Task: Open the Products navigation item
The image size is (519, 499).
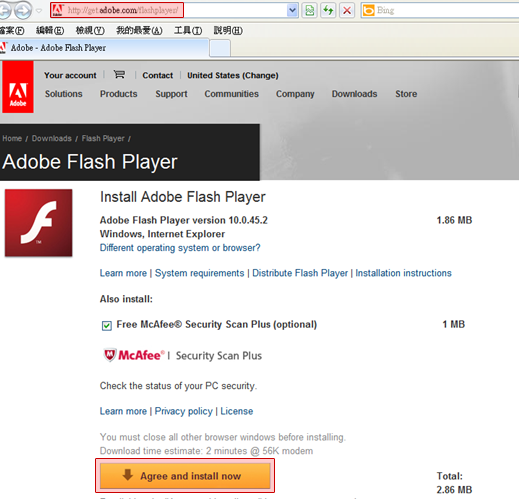Action: (x=119, y=94)
